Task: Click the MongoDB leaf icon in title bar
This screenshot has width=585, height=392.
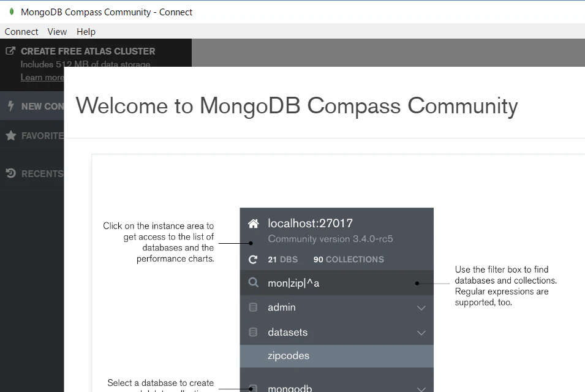Action: click(12, 12)
